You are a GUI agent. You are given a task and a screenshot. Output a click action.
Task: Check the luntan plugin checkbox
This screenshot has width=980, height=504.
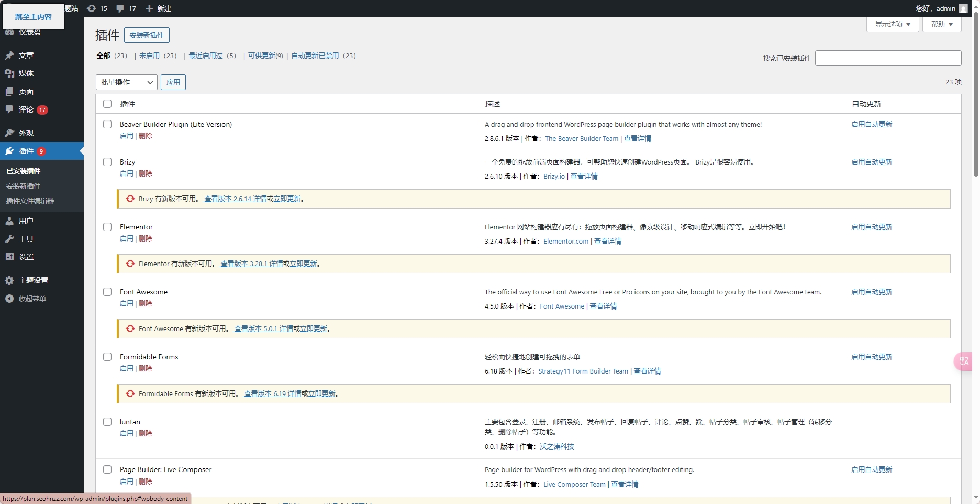[x=107, y=422]
